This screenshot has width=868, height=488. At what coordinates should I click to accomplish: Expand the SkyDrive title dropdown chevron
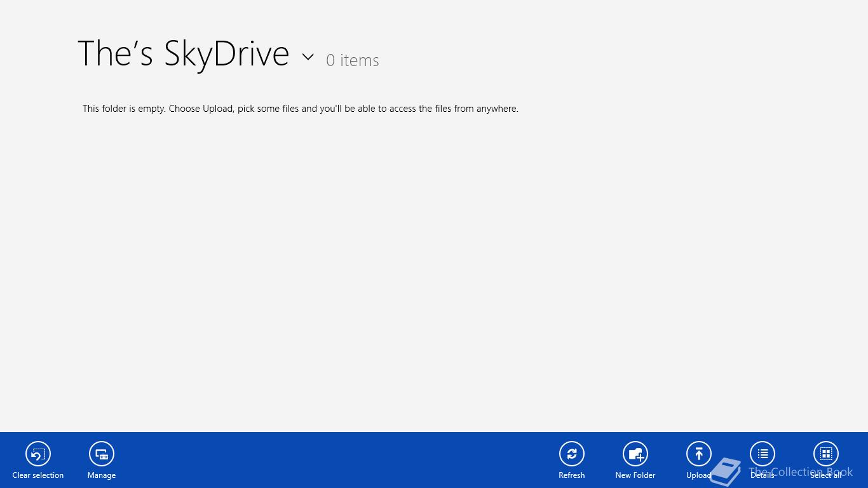tap(308, 57)
